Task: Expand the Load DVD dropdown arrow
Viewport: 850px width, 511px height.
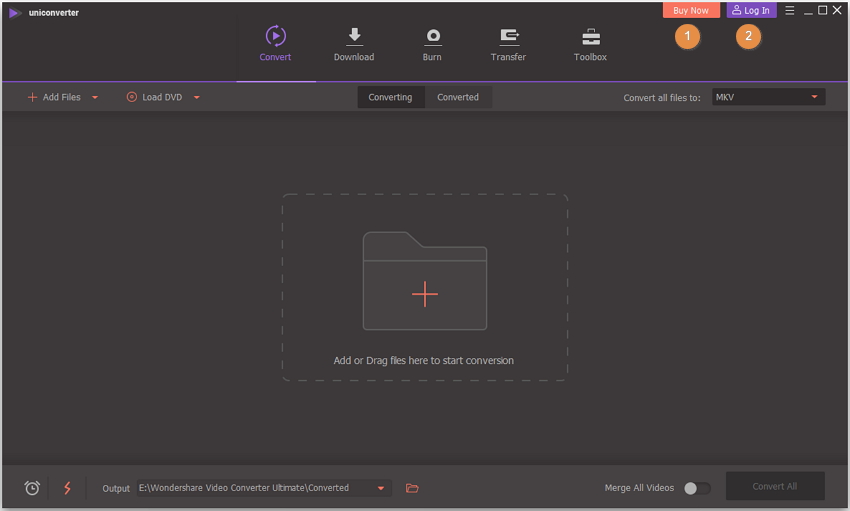Action: tap(197, 98)
